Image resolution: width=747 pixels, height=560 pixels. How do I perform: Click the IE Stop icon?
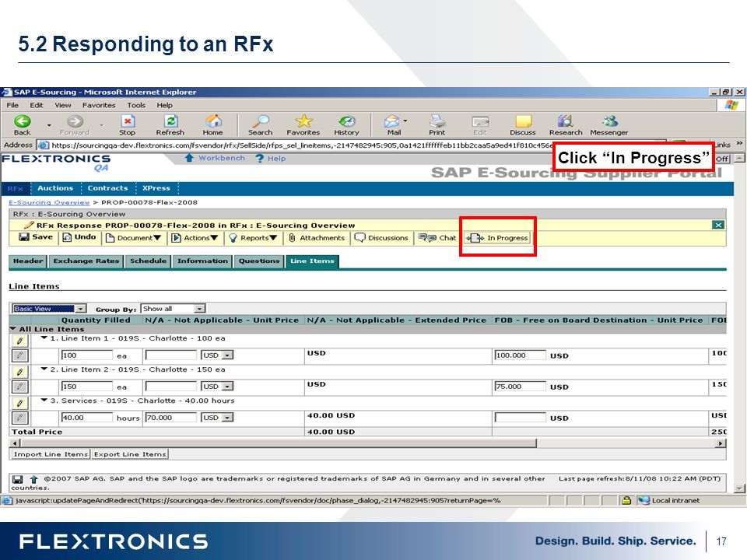(x=127, y=124)
